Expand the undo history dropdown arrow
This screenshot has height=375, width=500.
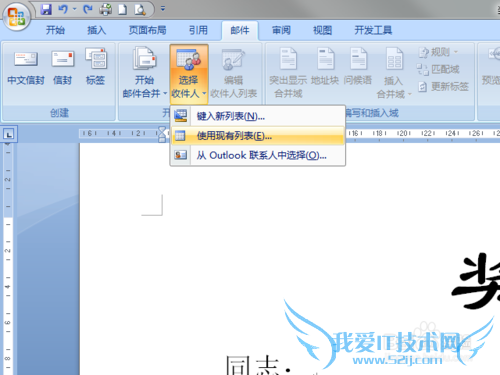tap(75, 9)
